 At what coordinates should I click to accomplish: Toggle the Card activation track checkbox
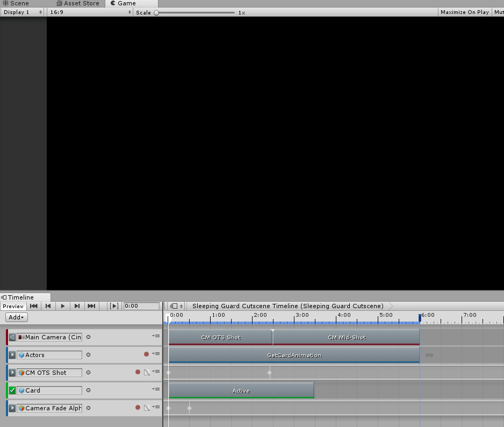pyautogui.click(x=12, y=390)
